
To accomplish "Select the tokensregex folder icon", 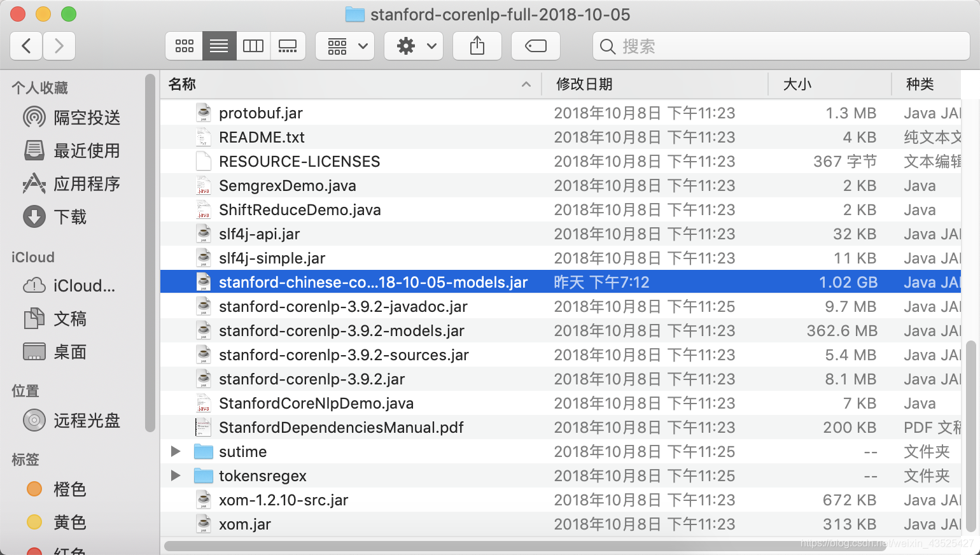I will pyautogui.click(x=204, y=475).
